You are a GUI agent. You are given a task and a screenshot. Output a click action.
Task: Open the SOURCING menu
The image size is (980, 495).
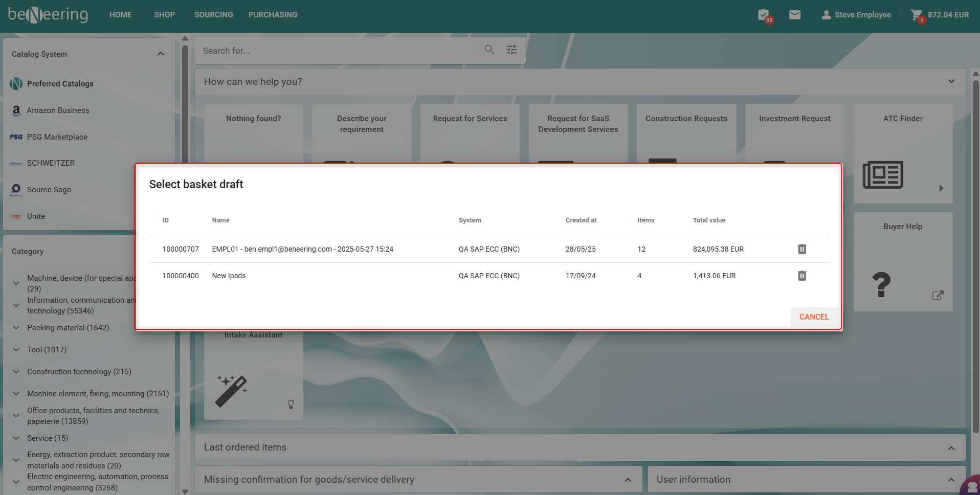[x=213, y=15]
